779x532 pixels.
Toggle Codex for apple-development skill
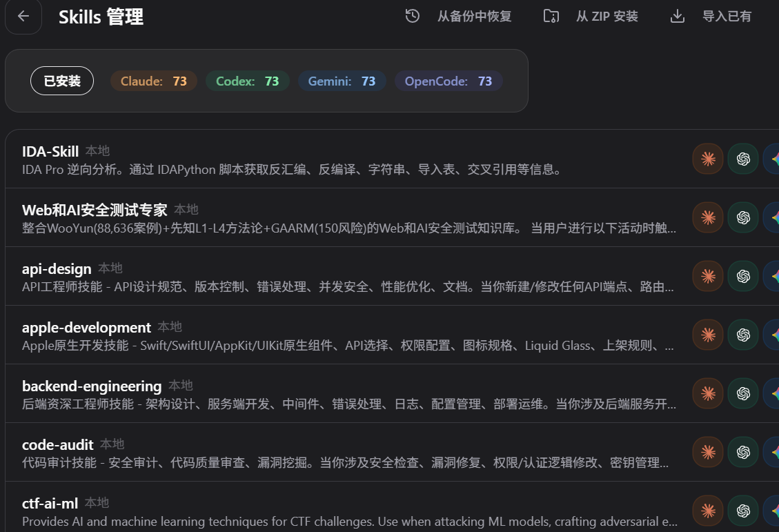pyautogui.click(x=743, y=335)
